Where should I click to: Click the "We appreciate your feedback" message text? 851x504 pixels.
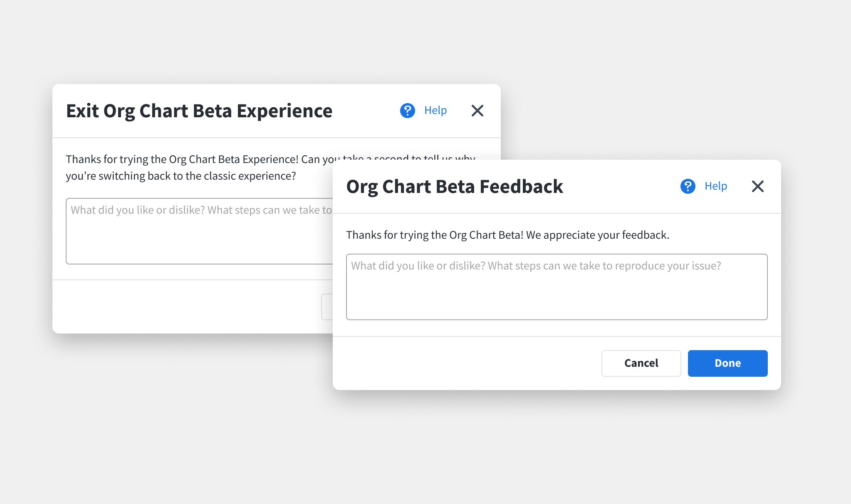pyautogui.click(x=597, y=235)
